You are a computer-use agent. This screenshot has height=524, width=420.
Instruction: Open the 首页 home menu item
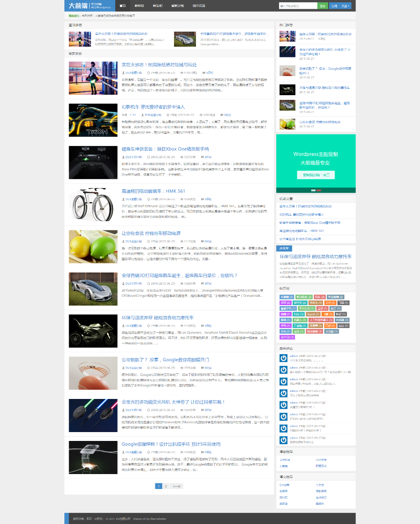coord(123,6)
